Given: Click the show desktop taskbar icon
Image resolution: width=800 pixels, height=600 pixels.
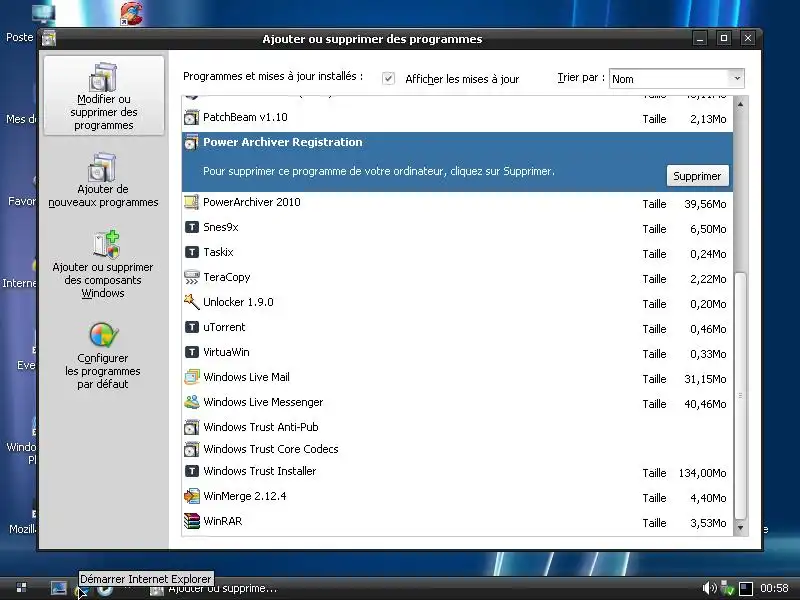Looking at the screenshot, I should (x=59, y=588).
